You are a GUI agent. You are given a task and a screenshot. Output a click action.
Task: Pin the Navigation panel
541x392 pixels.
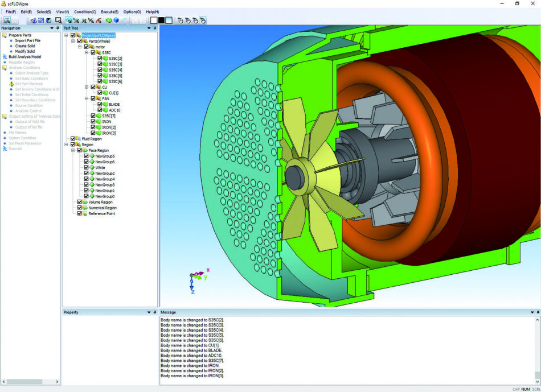58,28
